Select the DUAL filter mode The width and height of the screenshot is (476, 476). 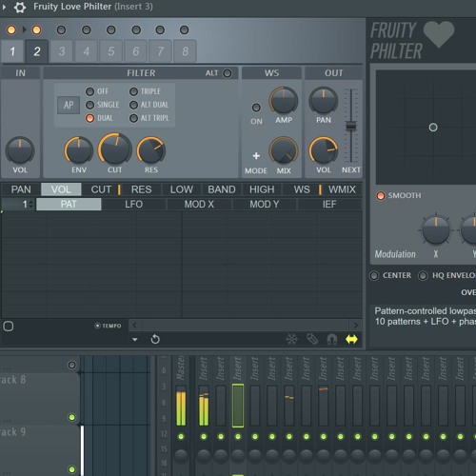90,118
